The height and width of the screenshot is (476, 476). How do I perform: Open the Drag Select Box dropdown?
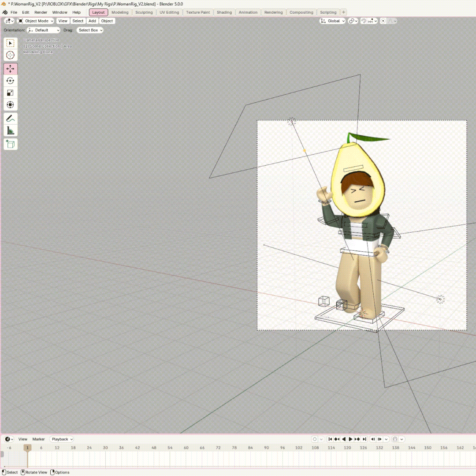point(90,30)
